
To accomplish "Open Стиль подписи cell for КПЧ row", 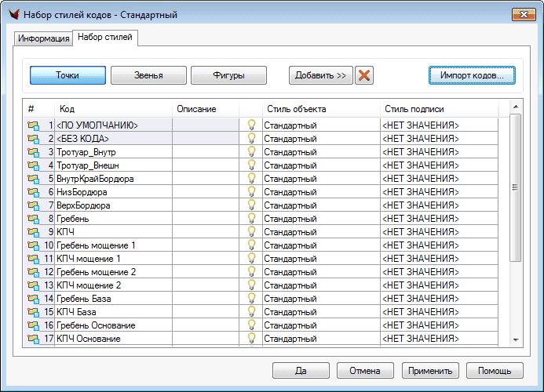I will coord(439,232).
